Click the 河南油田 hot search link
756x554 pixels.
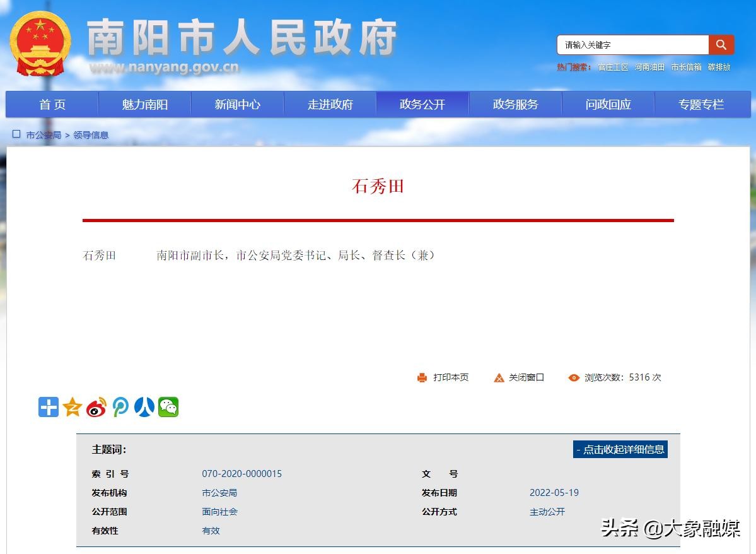pyautogui.click(x=649, y=67)
